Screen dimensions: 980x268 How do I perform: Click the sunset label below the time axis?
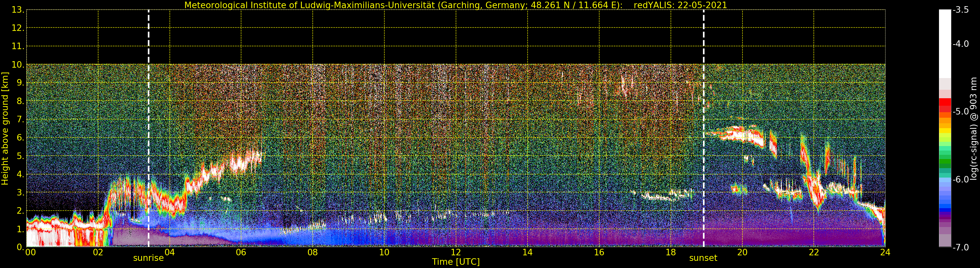point(703,258)
